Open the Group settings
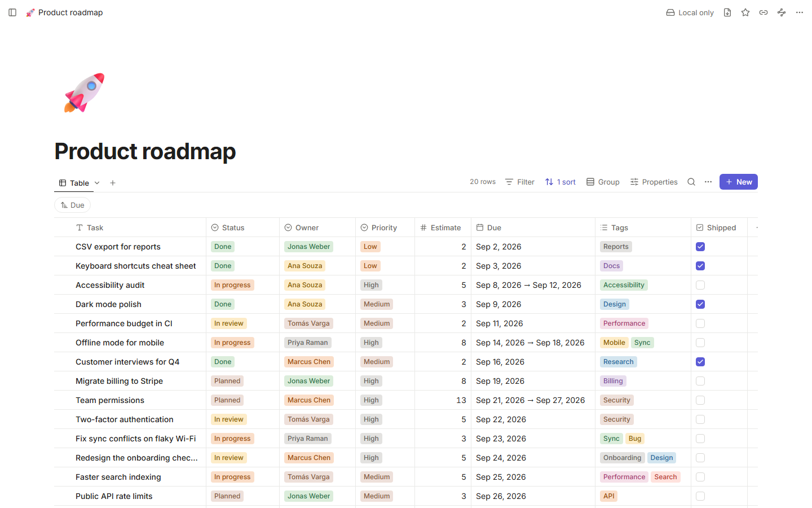 [x=603, y=182]
